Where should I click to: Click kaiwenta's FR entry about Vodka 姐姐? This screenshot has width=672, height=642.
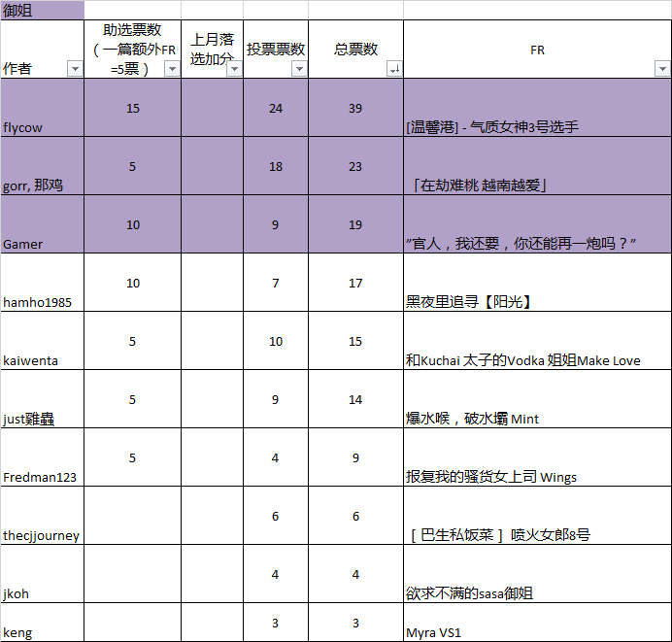click(x=536, y=359)
